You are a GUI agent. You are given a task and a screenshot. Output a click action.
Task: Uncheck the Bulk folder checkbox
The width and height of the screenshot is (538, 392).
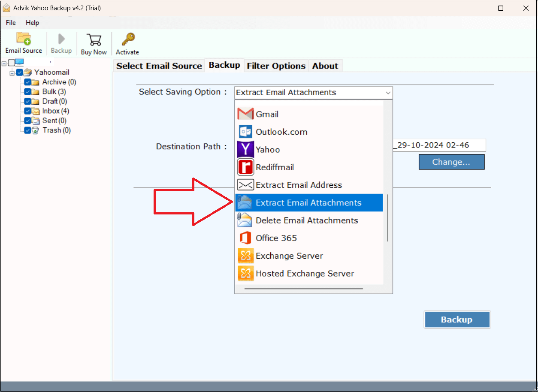[27, 91]
